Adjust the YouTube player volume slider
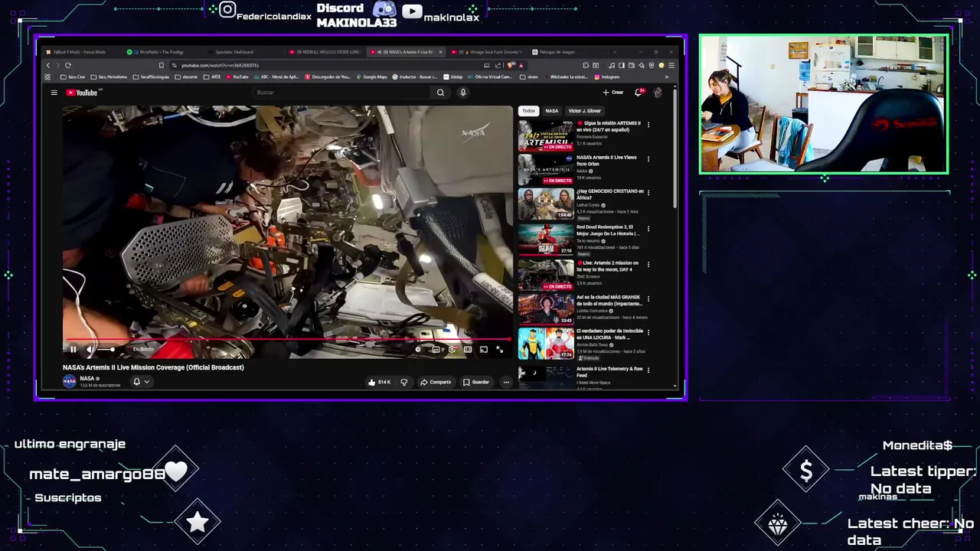The image size is (980, 551). [106, 350]
